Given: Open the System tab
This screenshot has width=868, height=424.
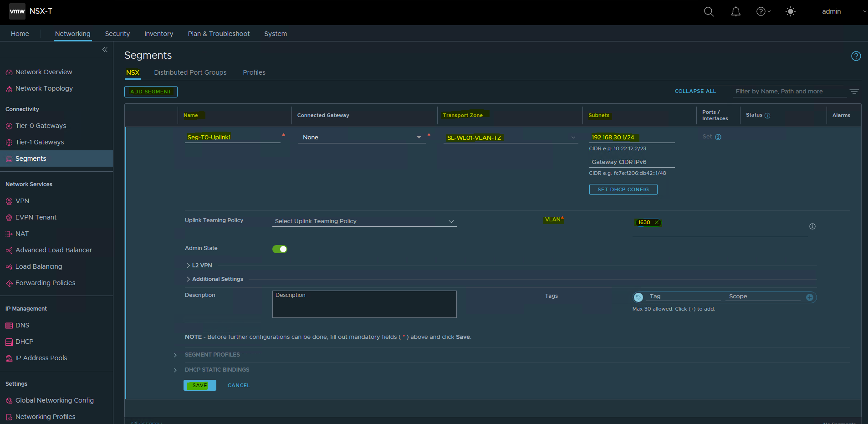Looking at the screenshot, I should coord(276,34).
